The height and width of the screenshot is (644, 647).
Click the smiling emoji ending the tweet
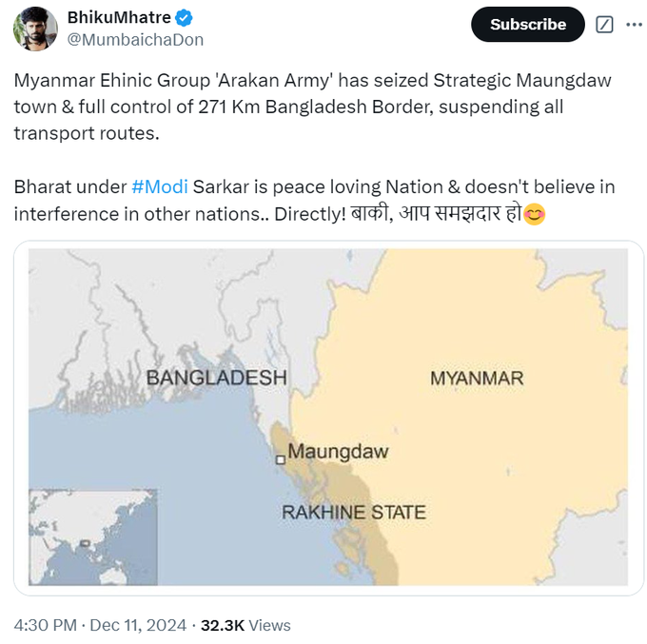point(535,214)
